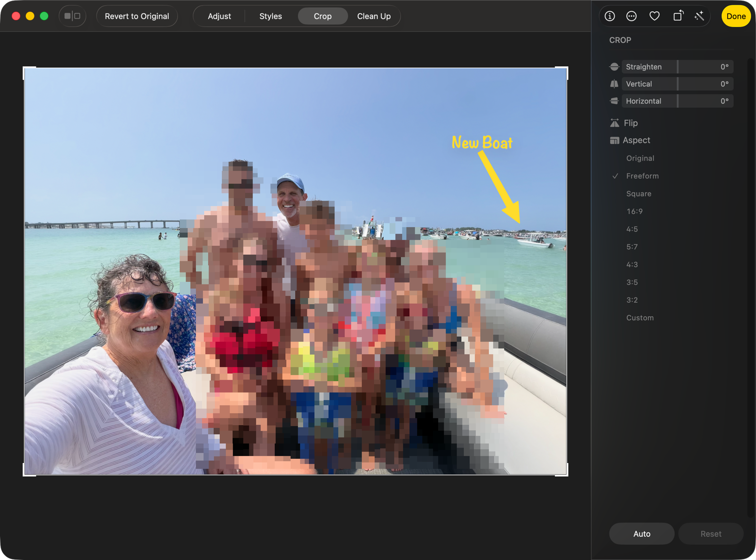Click the Straighten level icon

click(x=614, y=67)
